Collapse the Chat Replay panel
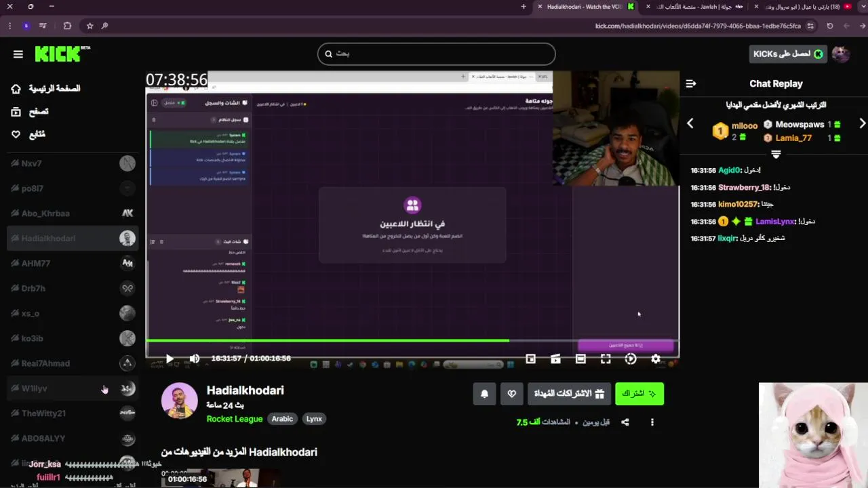The height and width of the screenshot is (488, 868). tap(691, 83)
